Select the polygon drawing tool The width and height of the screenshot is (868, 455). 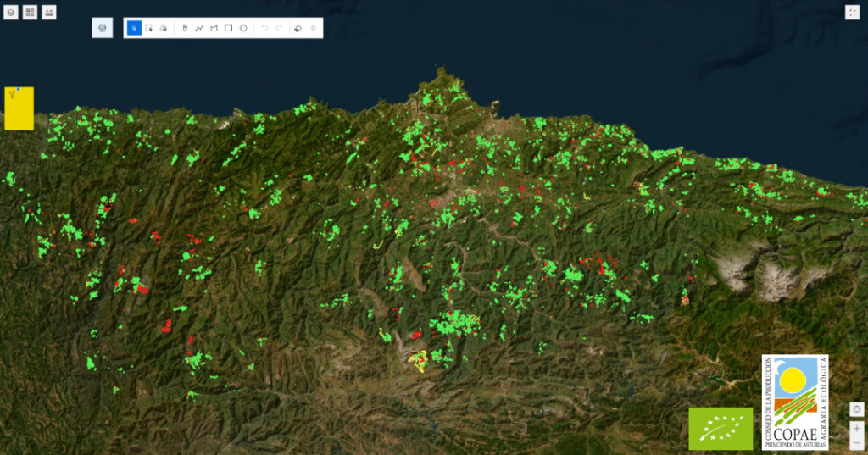(x=214, y=28)
